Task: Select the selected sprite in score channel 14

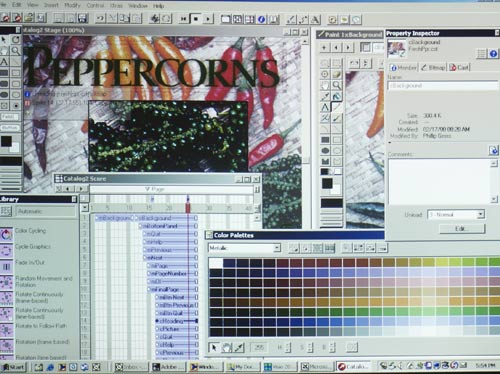Action: tap(177, 321)
